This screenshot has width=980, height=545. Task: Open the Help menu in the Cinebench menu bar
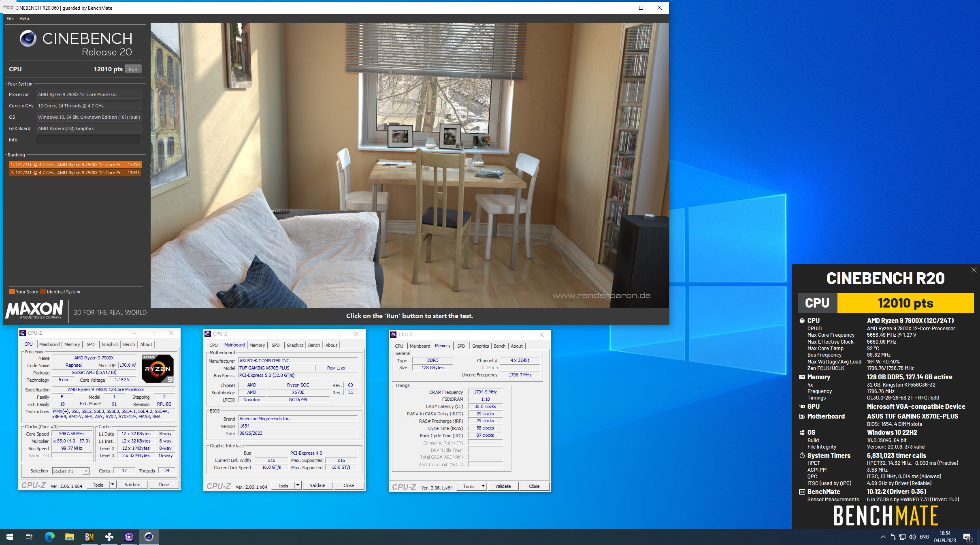coord(24,19)
